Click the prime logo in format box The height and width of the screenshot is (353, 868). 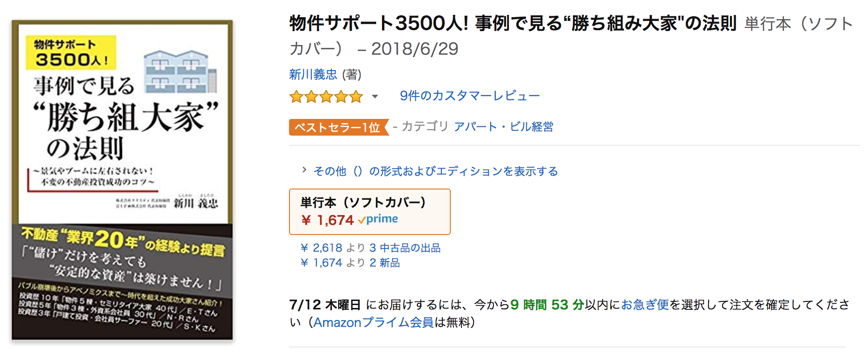378,219
